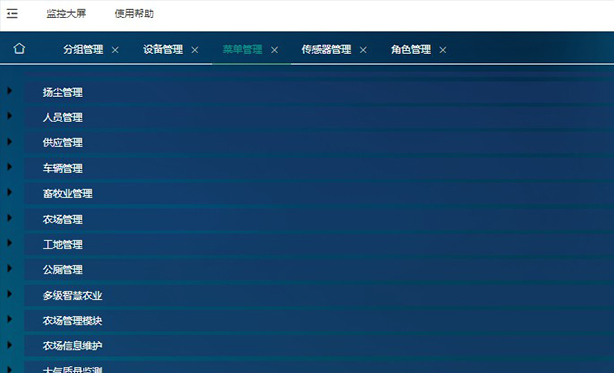Select the 供应管理 menu entry text
The height and width of the screenshot is (373, 614).
pos(63,143)
